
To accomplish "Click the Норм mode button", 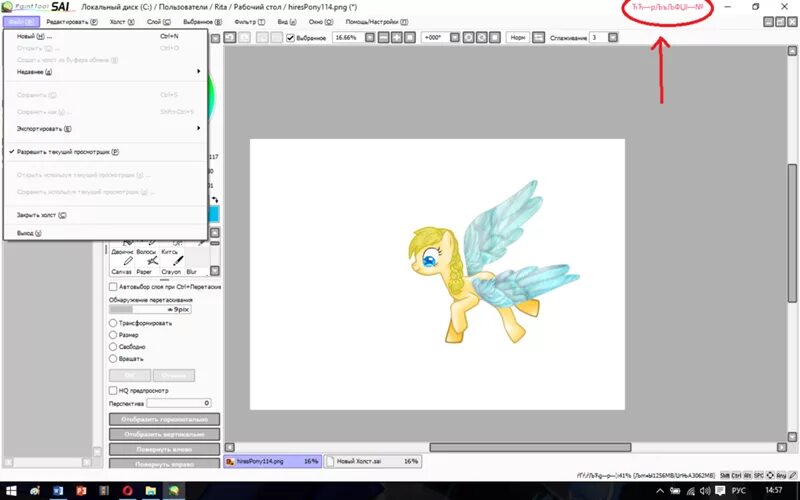I will click(x=517, y=38).
